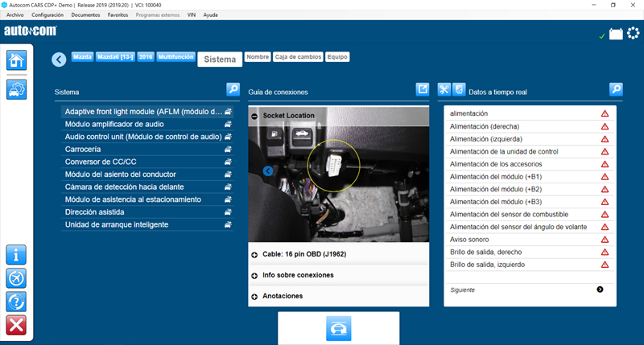Screen dimensions: 644x345
Task: Switch to the Equipo tab
Action: [x=337, y=57]
